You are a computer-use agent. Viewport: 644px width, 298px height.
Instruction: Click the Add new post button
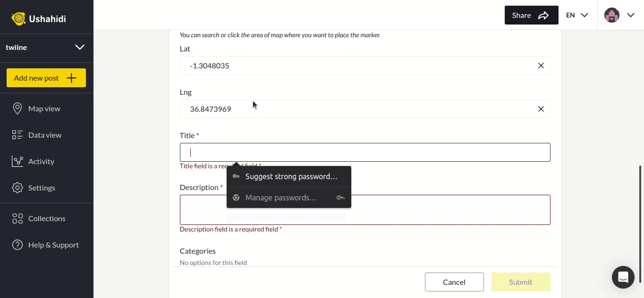[46, 78]
